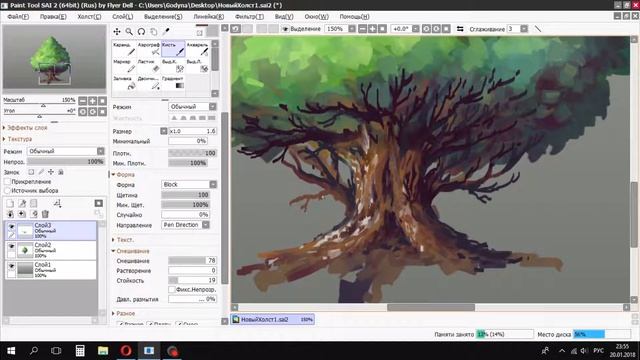Open the Файл menu

(18, 17)
